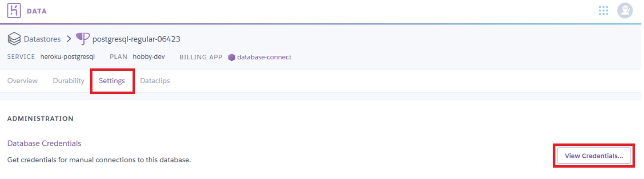Open the Durability tab

point(69,81)
